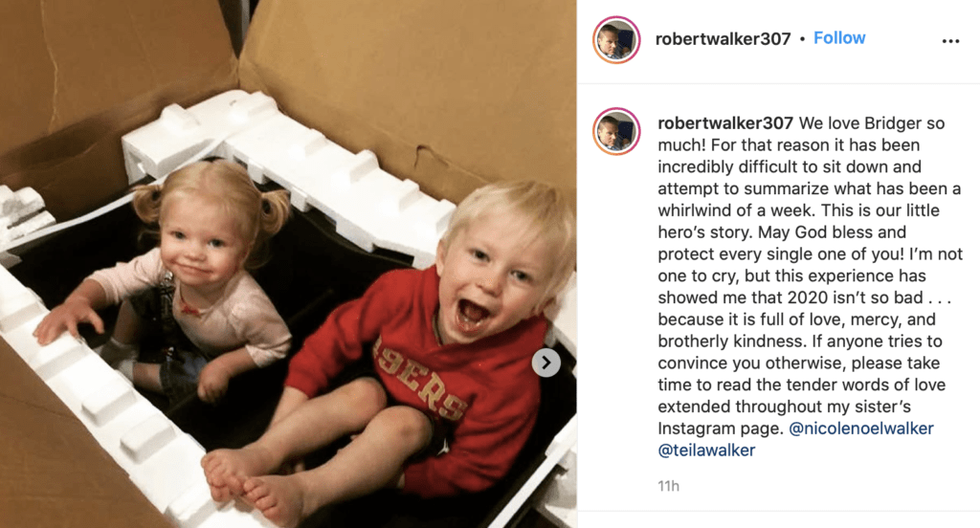Visit the @teilawalker mention
The height and width of the screenshot is (528, 980).
707,451
